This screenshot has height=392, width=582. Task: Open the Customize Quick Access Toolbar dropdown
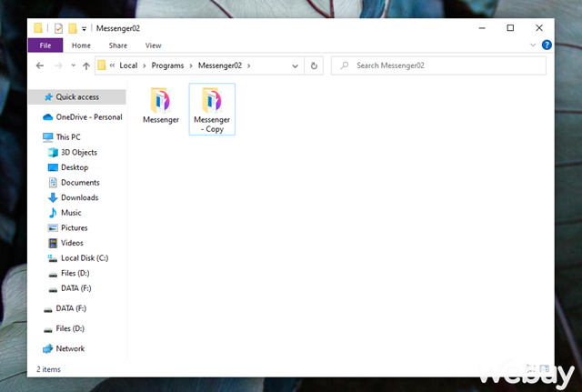click(x=85, y=28)
